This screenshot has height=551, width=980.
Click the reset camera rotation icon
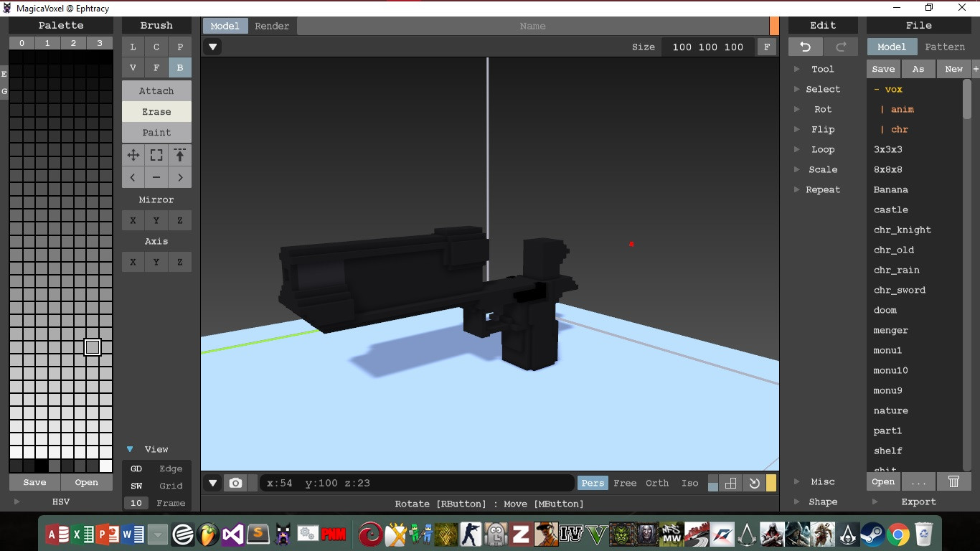(754, 483)
